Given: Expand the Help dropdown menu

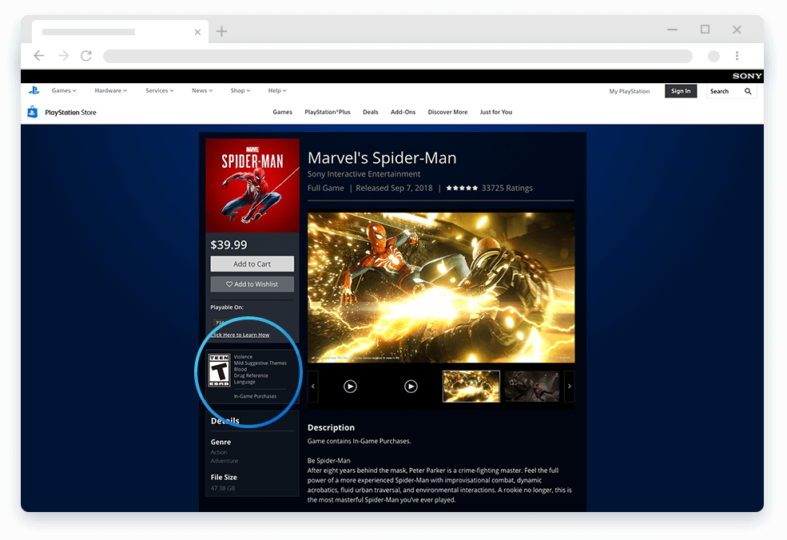Looking at the screenshot, I should pyautogui.click(x=277, y=91).
